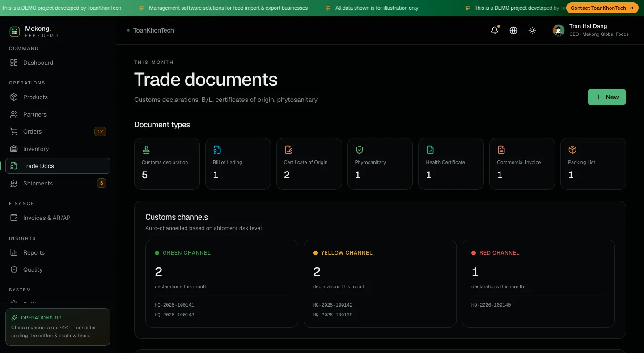644x353 pixels.
Task: Click the Reports bar chart icon
Action: click(14, 252)
